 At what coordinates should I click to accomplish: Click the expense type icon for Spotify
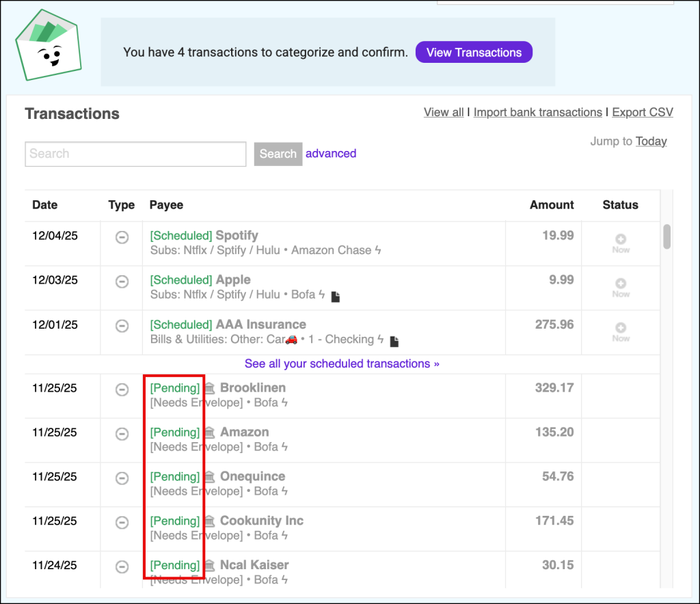(122, 237)
